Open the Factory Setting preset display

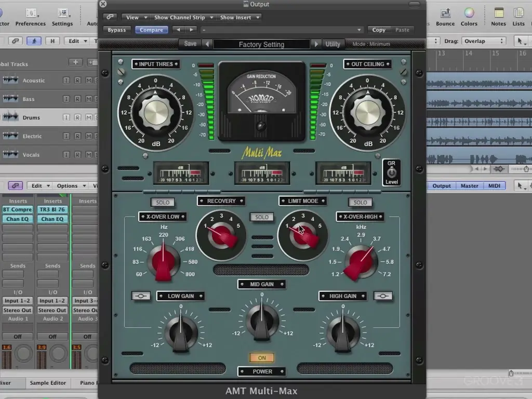261,45
